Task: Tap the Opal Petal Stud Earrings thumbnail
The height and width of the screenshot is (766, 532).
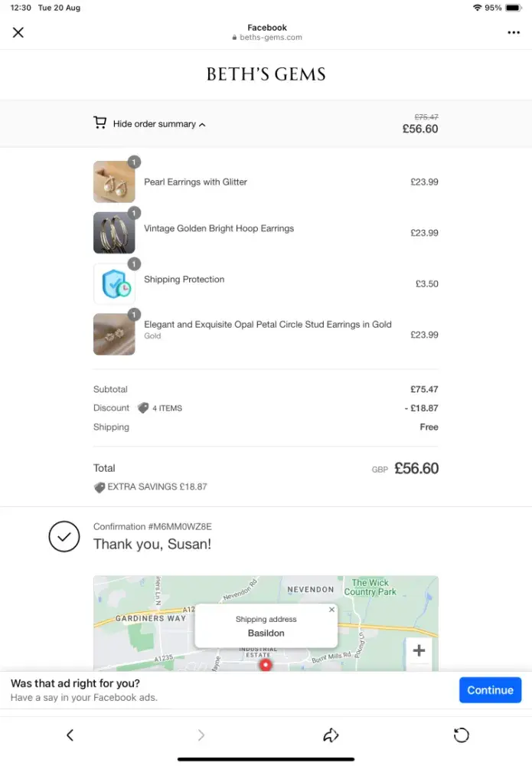Action: (114, 334)
